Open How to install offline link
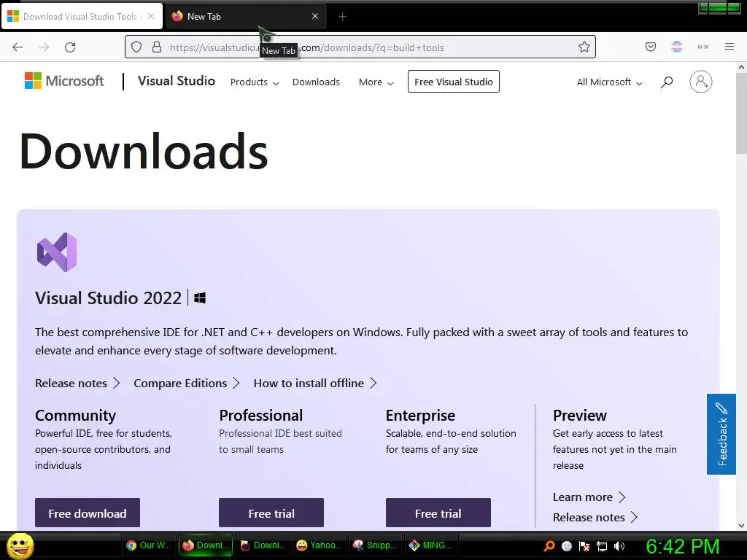 coord(315,384)
